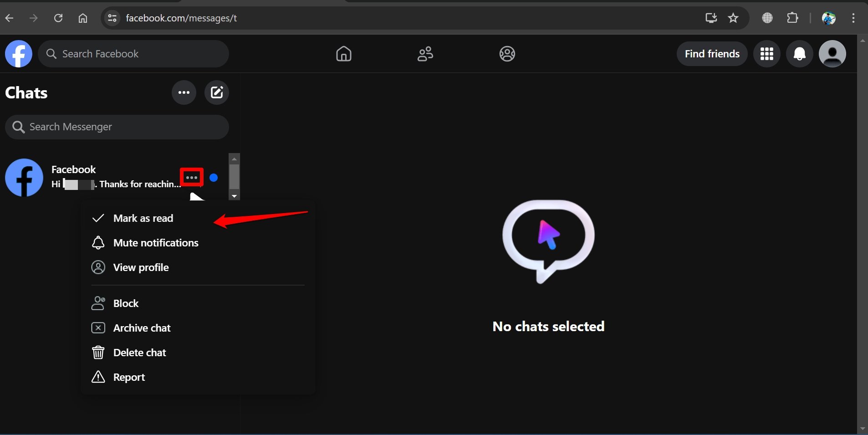The height and width of the screenshot is (435, 868).
Task: Open Facebook chat row three-dot menu
Action: click(192, 177)
